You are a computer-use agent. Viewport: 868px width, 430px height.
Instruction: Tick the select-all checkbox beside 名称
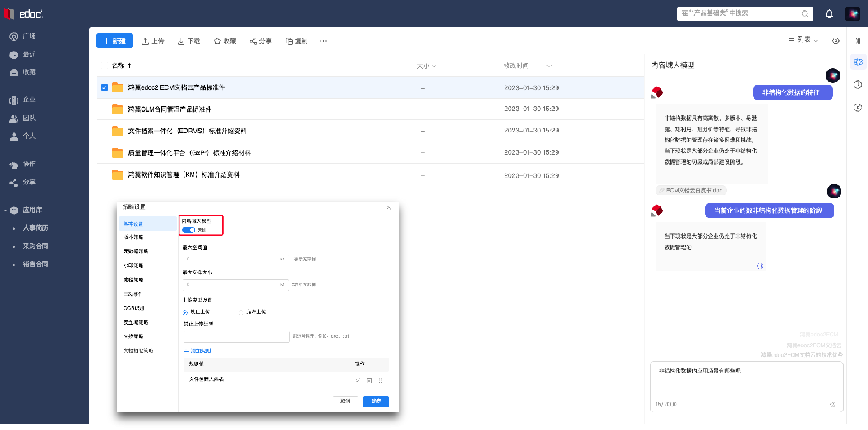coord(104,66)
